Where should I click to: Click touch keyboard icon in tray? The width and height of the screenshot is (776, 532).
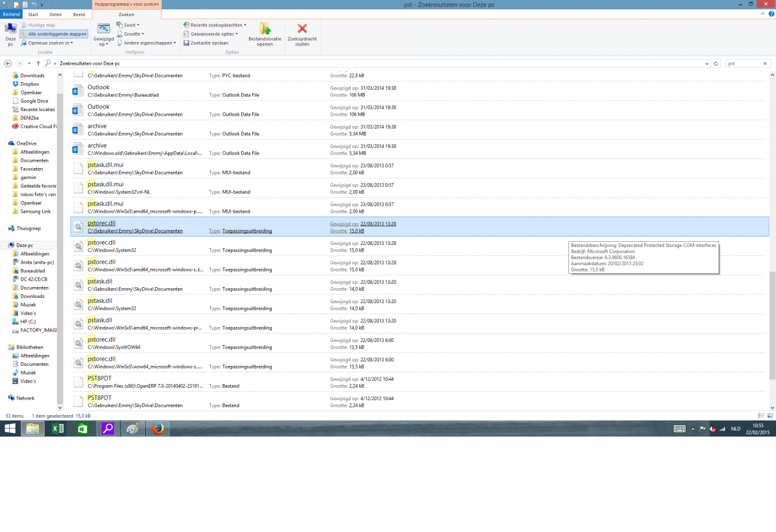pyautogui.click(x=680, y=429)
